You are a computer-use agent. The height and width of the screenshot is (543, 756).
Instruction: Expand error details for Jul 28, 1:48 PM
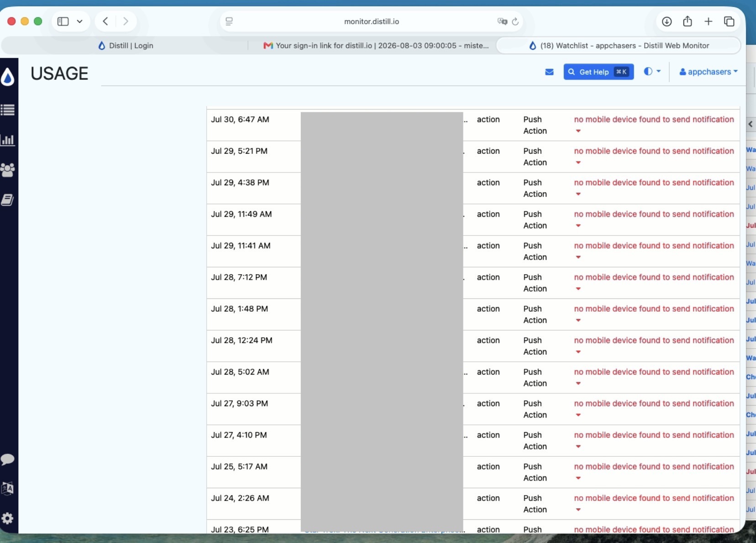(x=578, y=320)
